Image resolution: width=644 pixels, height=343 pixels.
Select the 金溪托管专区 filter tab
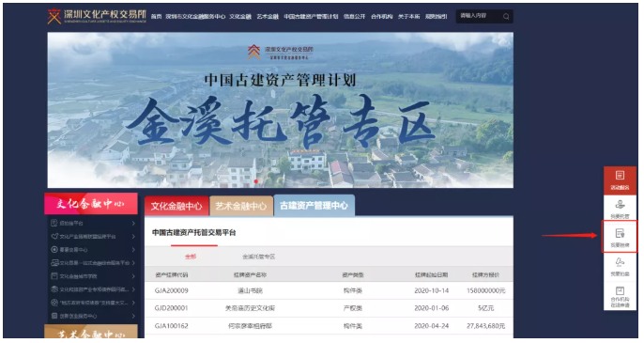258,257
